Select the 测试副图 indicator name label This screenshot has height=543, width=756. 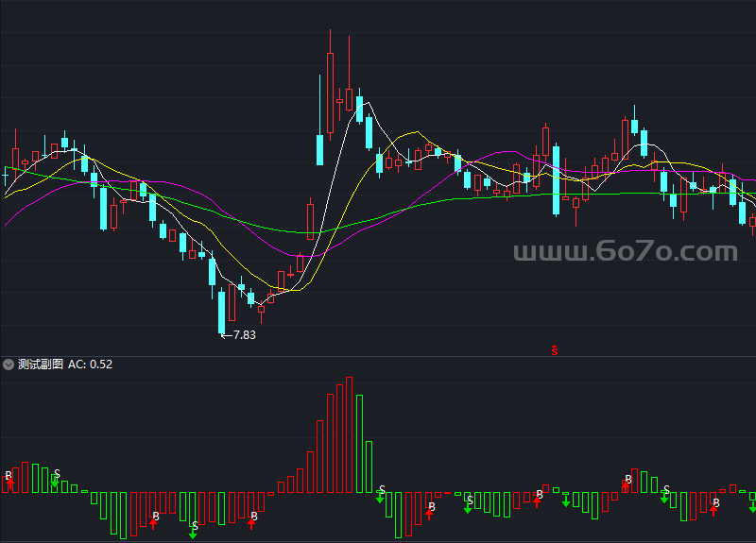click(x=41, y=365)
